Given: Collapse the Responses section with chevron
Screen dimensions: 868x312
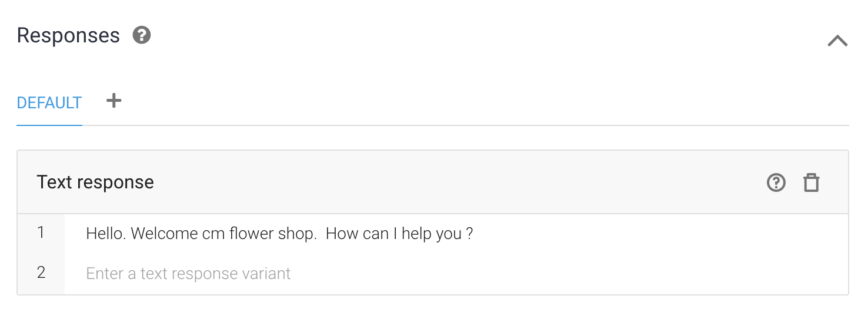Looking at the screenshot, I should click(837, 41).
